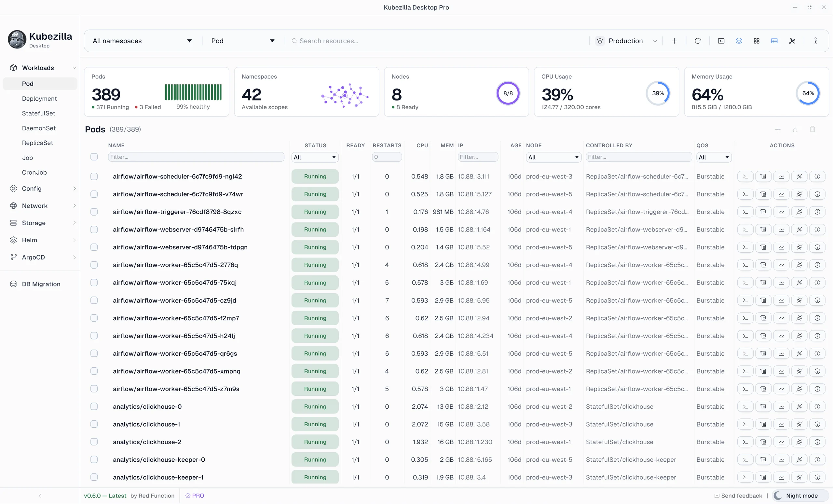833x504 pixels.
Task: Open the Pod resource type dropdown
Action: (x=243, y=41)
